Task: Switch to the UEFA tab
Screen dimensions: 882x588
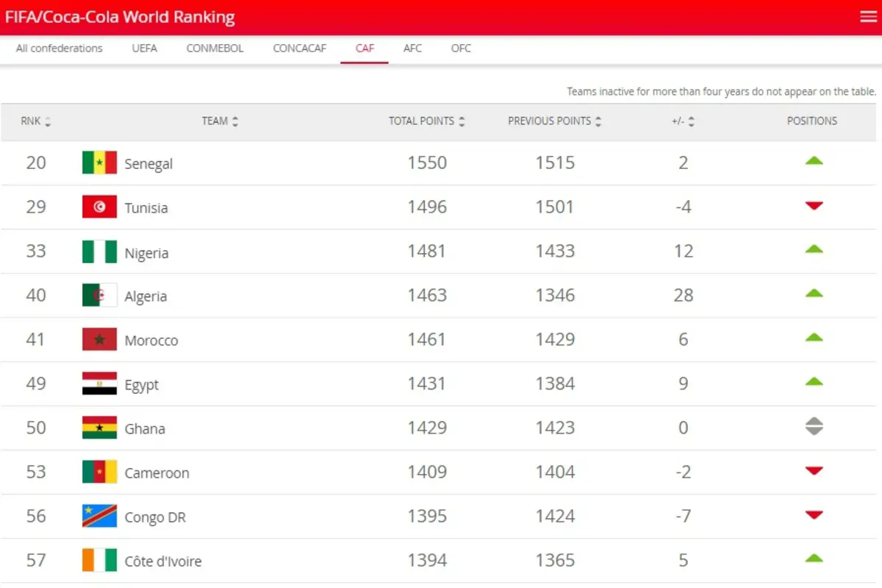Action: (x=145, y=49)
